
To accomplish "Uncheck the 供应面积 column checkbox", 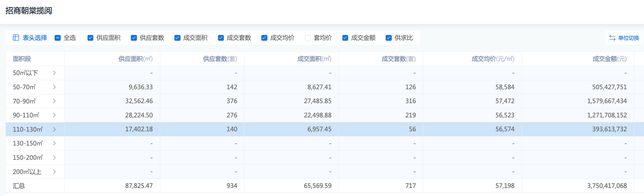I will pyautogui.click(x=90, y=38).
